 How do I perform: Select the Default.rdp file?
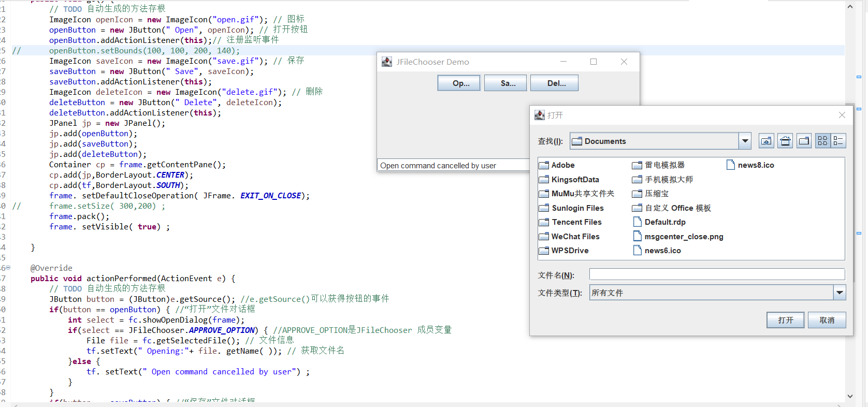click(659, 222)
